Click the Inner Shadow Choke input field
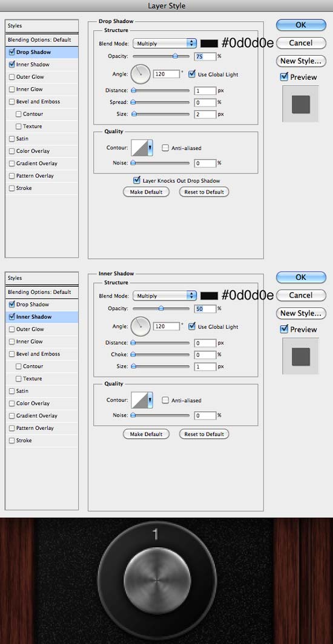This screenshot has height=644, width=333. pyautogui.click(x=205, y=354)
